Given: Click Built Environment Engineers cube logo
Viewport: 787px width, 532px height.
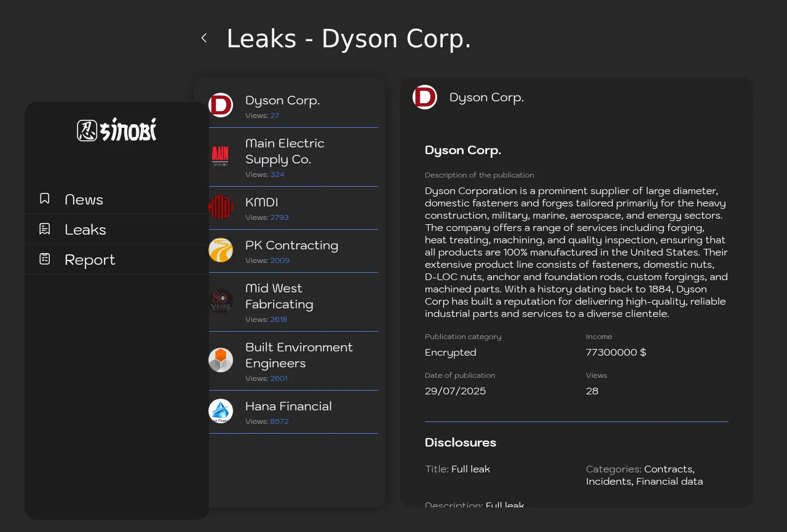Looking at the screenshot, I should point(221,360).
